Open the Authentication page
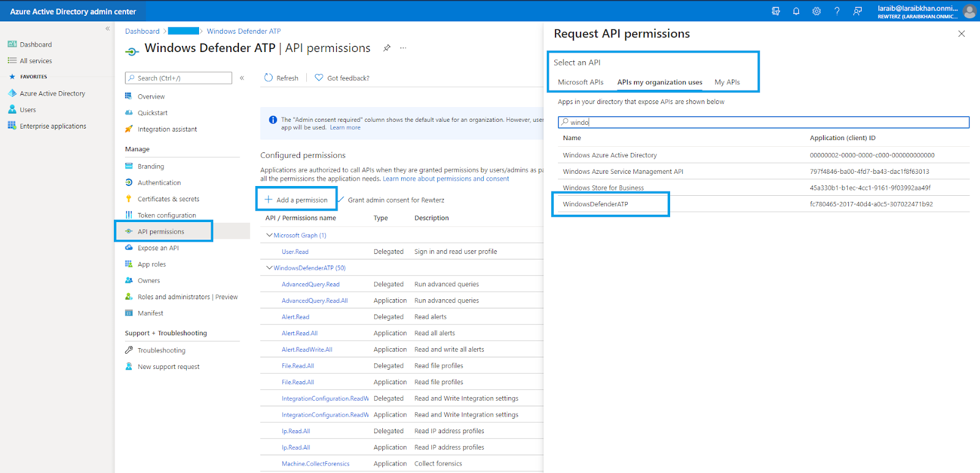Viewport: 980px width, 473px height. [x=159, y=182]
